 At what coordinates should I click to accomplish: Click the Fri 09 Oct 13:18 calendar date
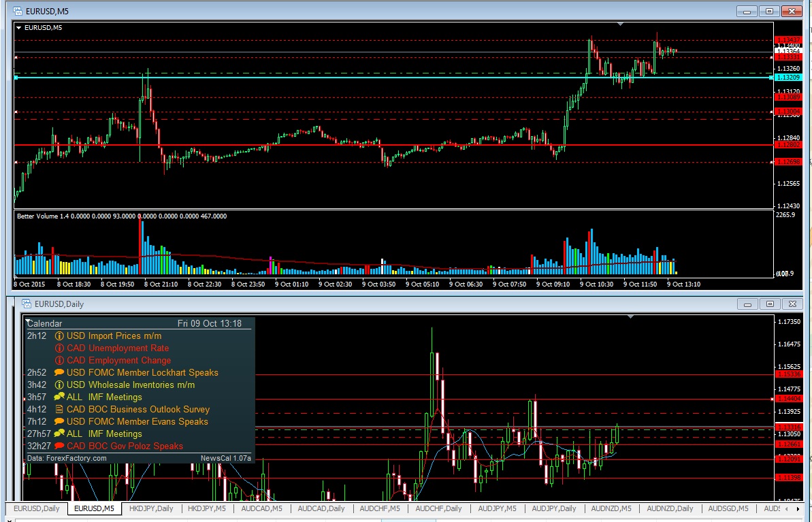[x=209, y=324]
